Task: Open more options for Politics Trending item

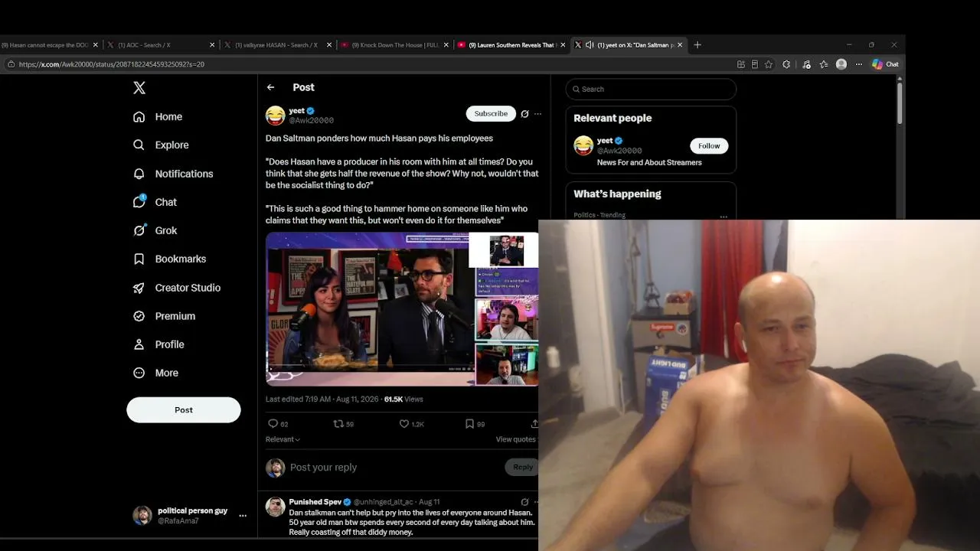Action: (x=724, y=217)
